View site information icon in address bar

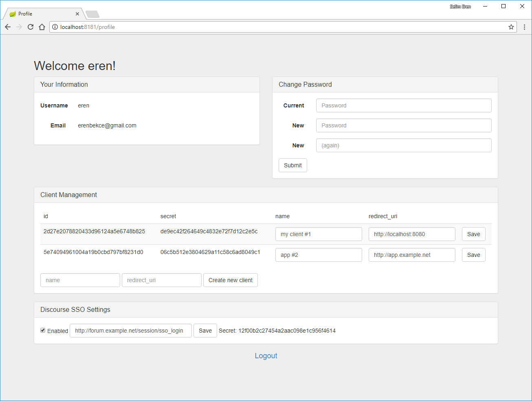tap(55, 27)
